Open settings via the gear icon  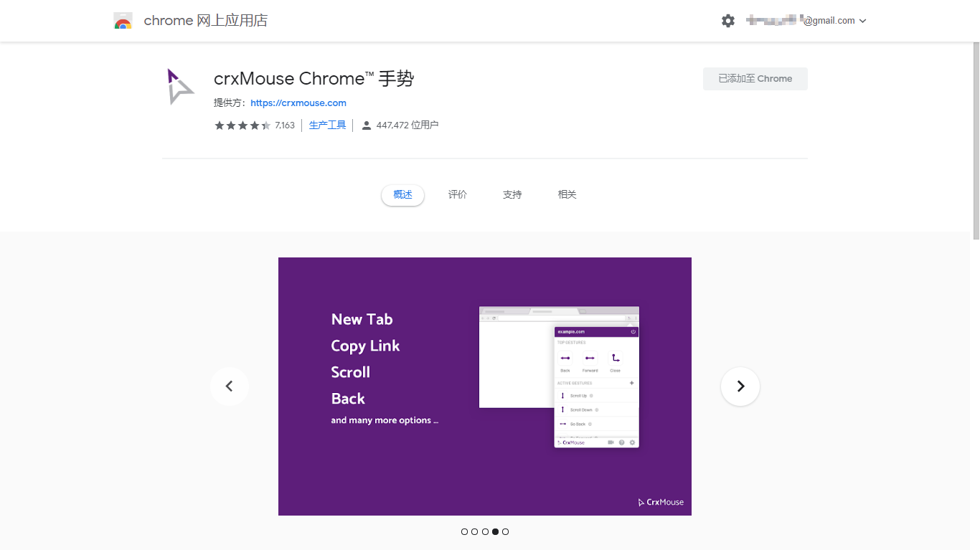point(728,21)
